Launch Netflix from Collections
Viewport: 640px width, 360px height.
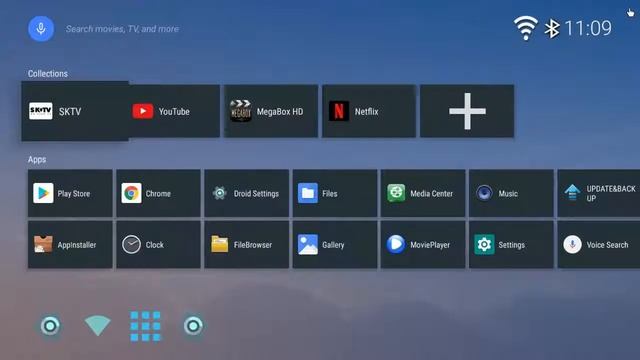tap(369, 111)
